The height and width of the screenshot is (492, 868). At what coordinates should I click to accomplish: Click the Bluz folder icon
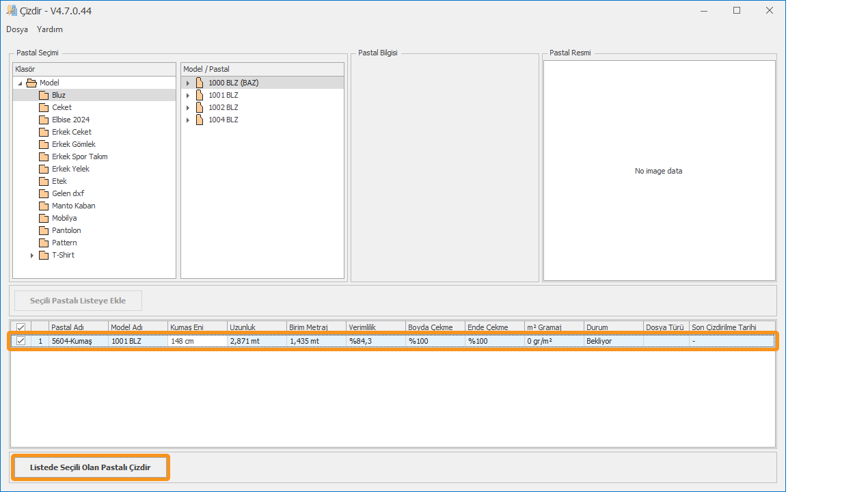click(x=44, y=95)
